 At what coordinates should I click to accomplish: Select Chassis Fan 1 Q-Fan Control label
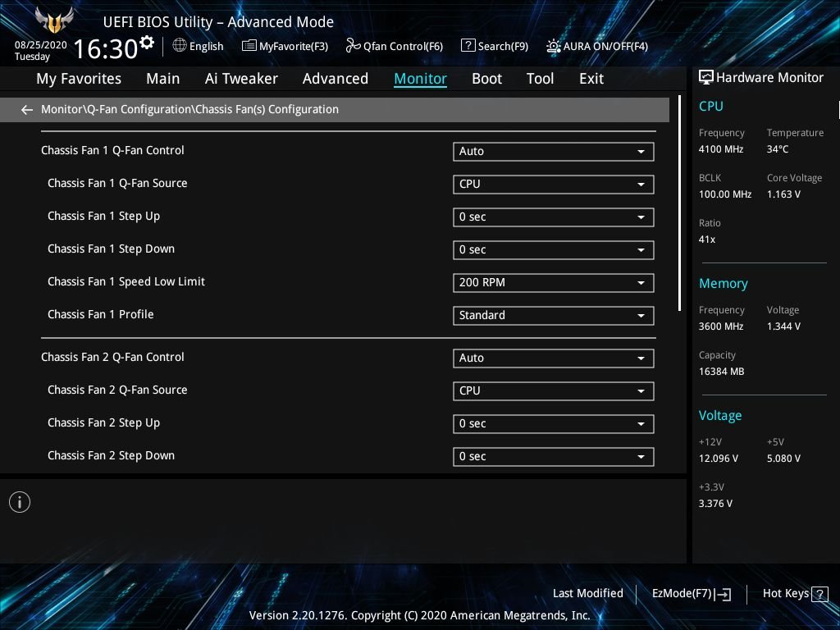tap(112, 151)
